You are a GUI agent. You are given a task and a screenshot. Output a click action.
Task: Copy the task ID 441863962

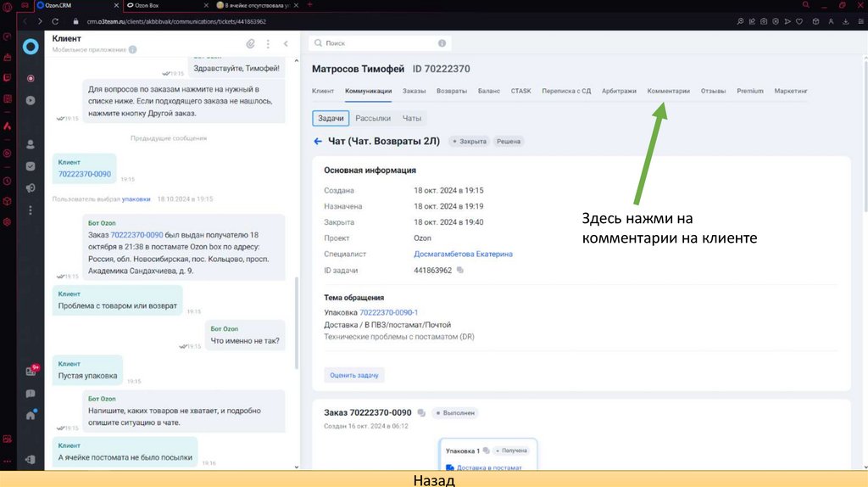pyautogui.click(x=460, y=271)
